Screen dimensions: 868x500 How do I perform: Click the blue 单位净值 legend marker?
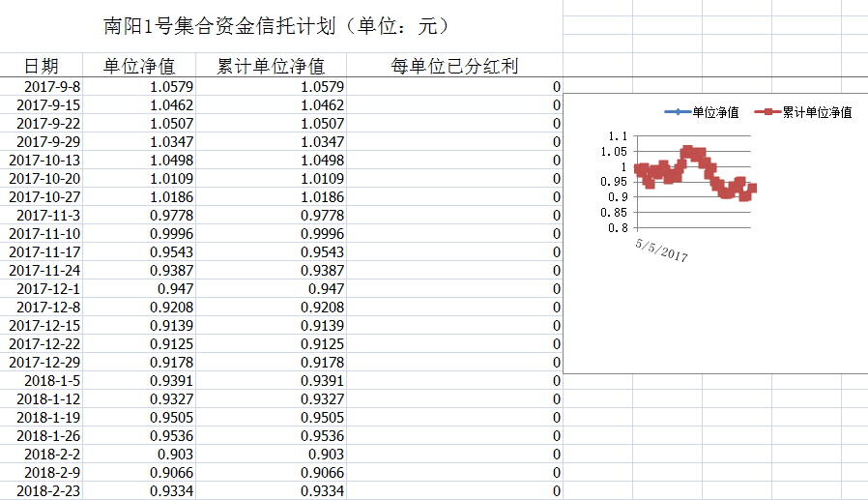pos(677,112)
